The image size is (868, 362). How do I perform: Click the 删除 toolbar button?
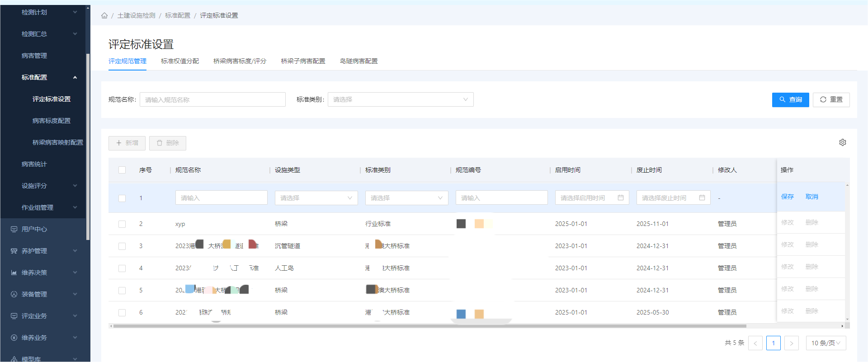[x=168, y=143]
